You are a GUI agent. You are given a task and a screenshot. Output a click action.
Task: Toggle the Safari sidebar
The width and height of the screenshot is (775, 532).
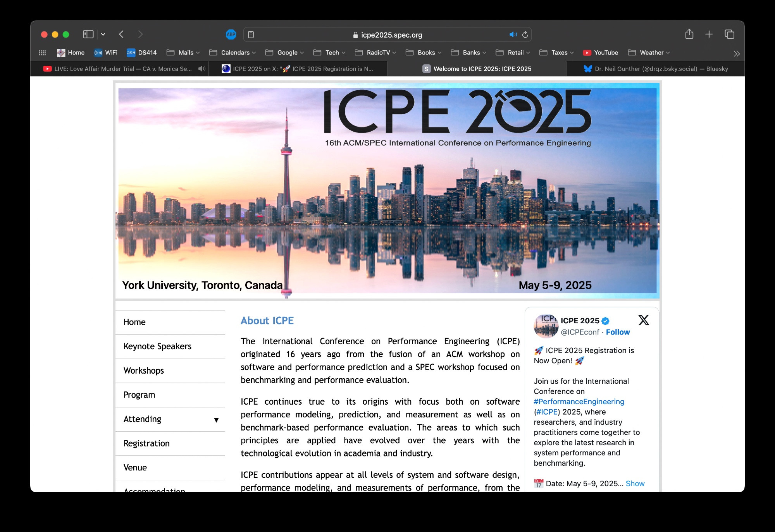88,34
